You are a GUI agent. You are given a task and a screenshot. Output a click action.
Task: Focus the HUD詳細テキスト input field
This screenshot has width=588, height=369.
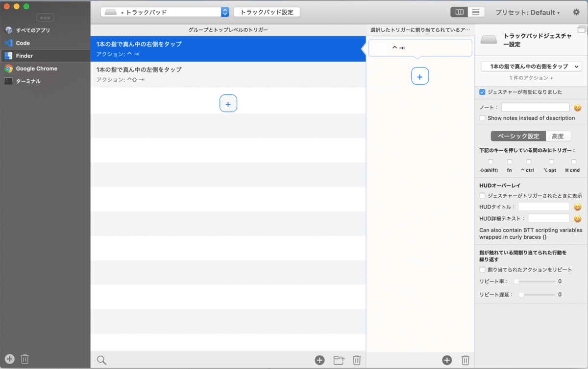click(548, 219)
